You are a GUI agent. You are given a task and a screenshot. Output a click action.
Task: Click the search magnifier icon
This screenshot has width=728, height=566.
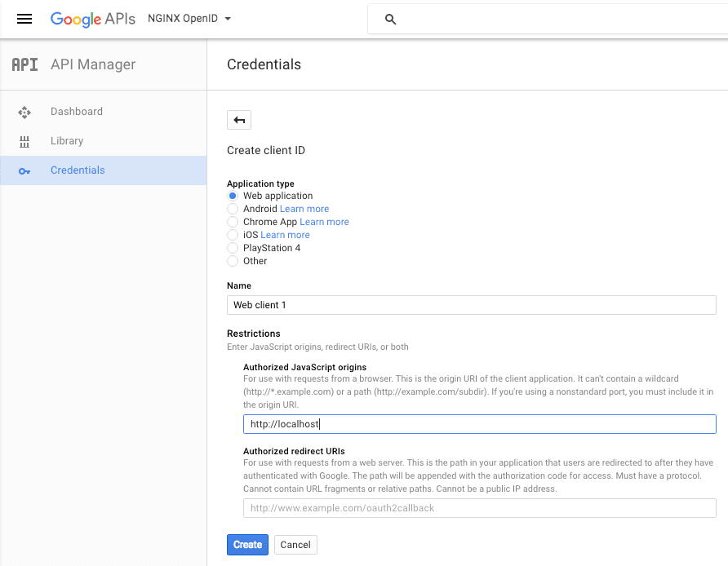point(390,20)
